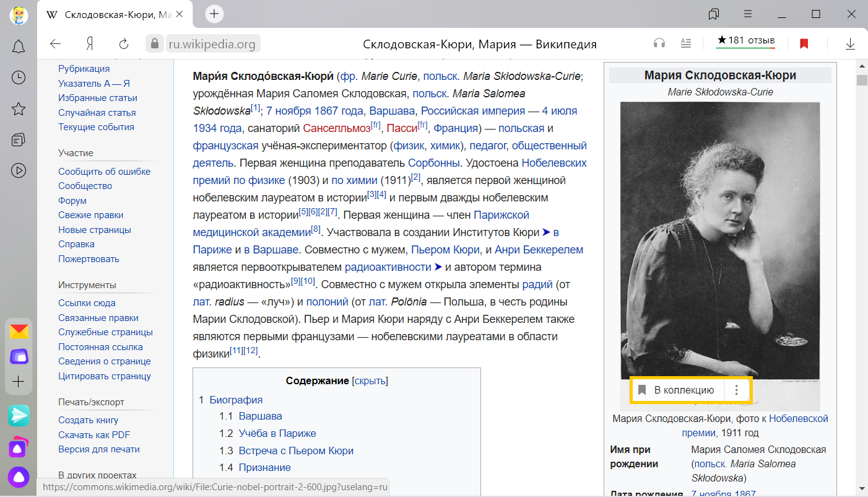The height and width of the screenshot is (497, 868).
Task: Open the 'Версия для печати' link
Action: click(x=99, y=449)
